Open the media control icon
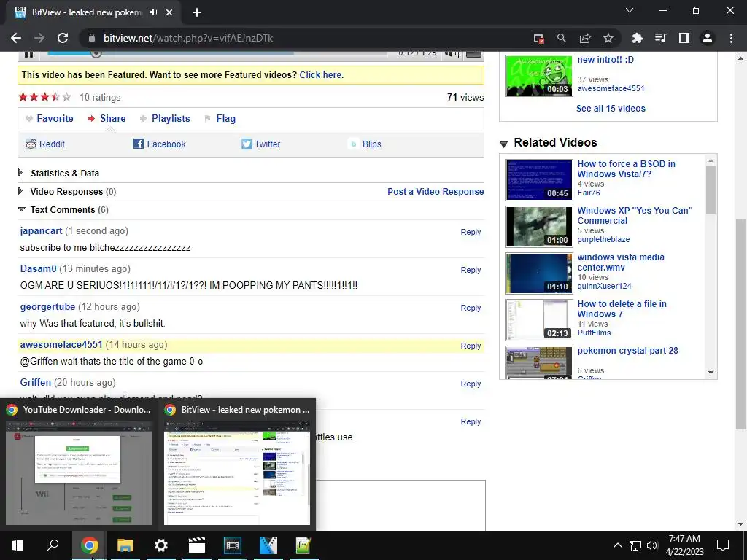The height and width of the screenshot is (560, 747). pos(660,38)
